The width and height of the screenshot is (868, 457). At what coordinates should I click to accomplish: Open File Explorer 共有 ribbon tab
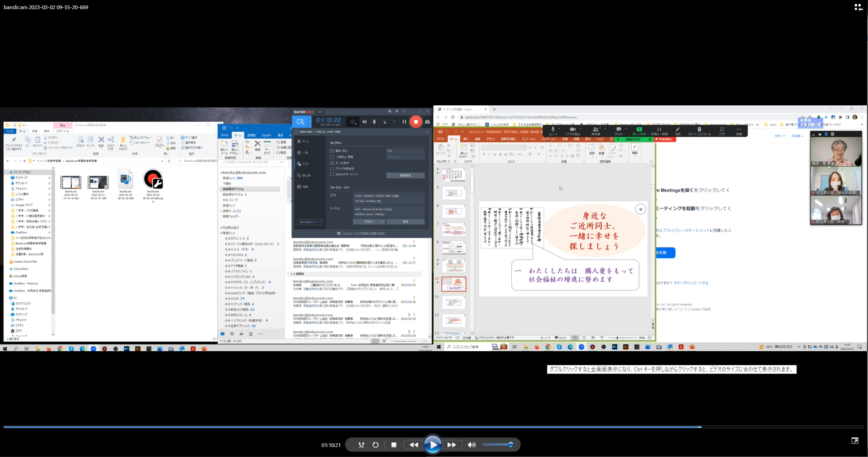pyautogui.click(x=35, y=131)
